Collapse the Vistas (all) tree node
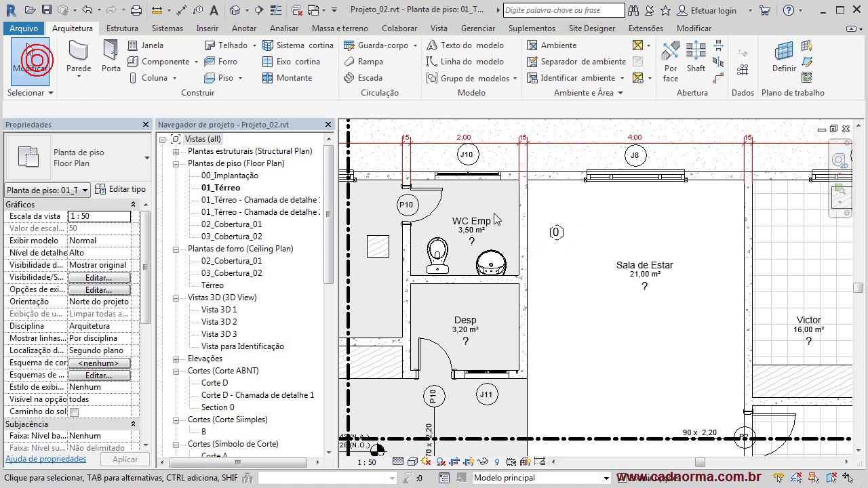 point(163,139)
